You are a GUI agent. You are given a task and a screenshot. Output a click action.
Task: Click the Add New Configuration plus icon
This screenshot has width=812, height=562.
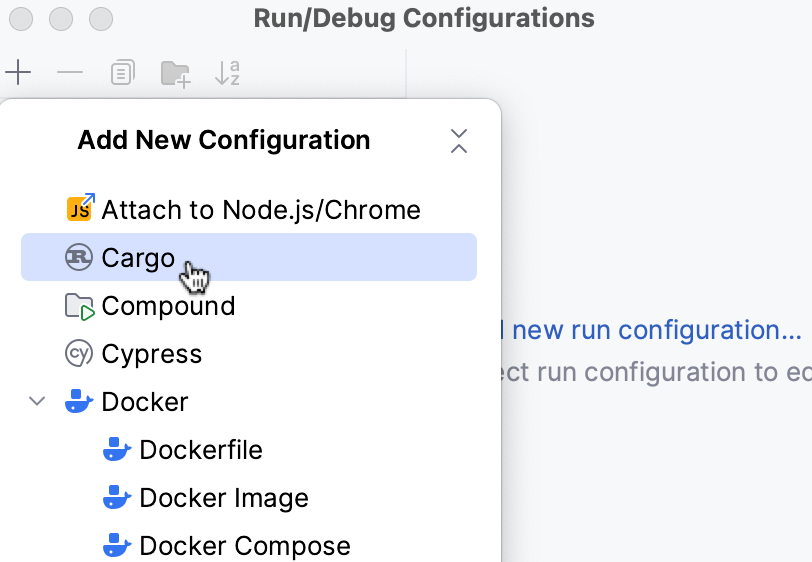tap(18, 73)
